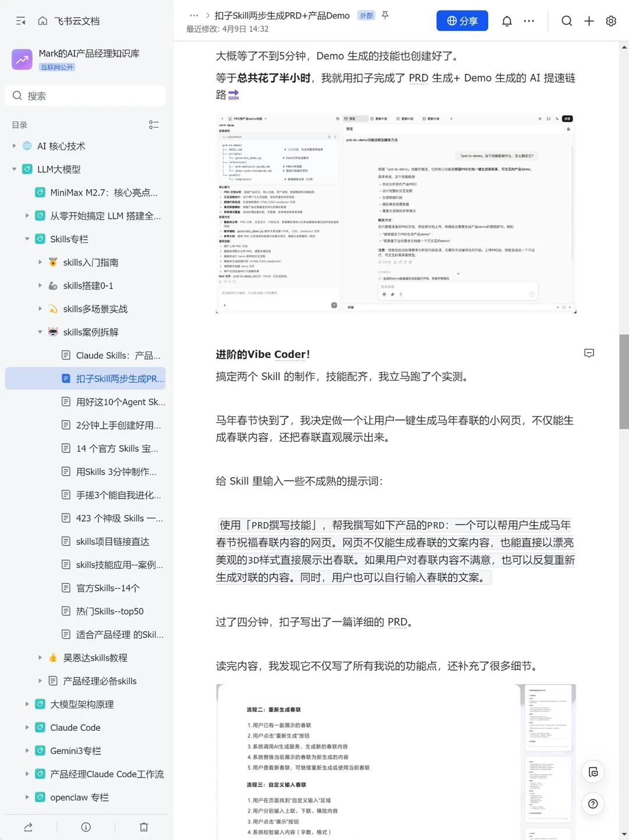Add comment on the 进阶的Vibe Coder heading
This screenshot has height=840, width=629.
589,353
